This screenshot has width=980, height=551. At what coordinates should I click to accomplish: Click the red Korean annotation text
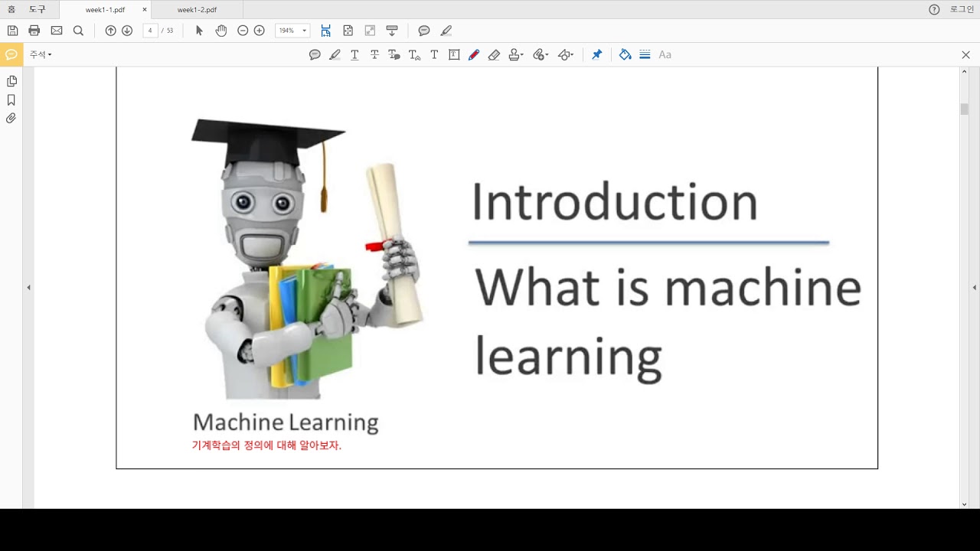(x=266, y=445)
